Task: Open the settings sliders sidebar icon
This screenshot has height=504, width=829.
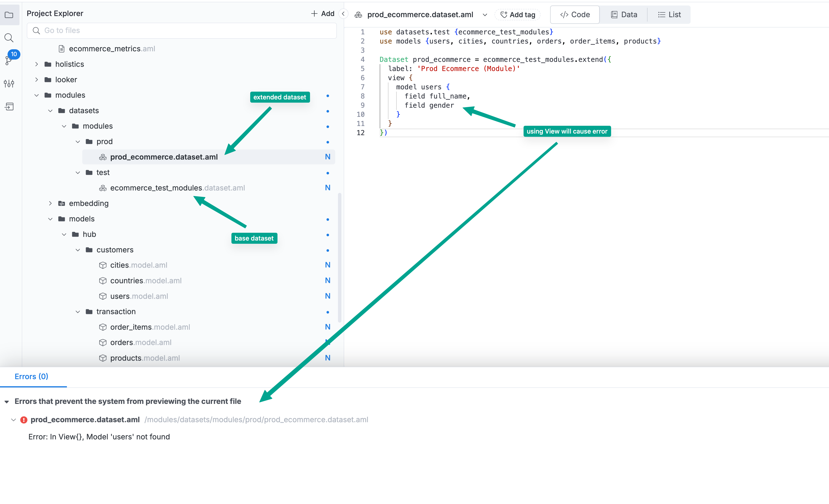Action: 9,83
